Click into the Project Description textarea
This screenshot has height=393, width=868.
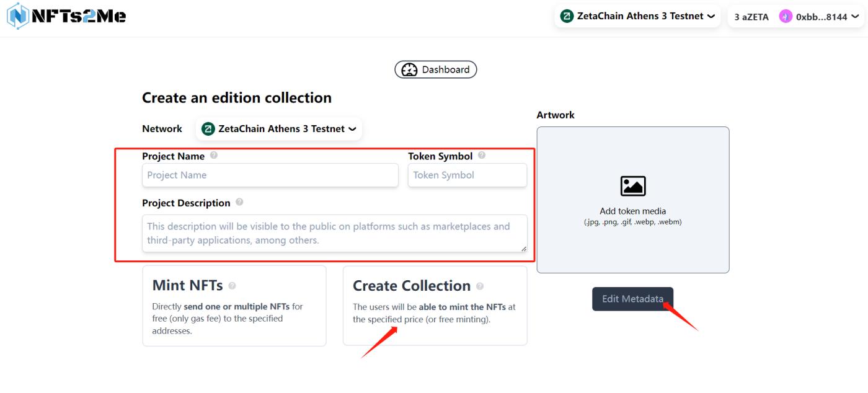(x=334, y=233)
